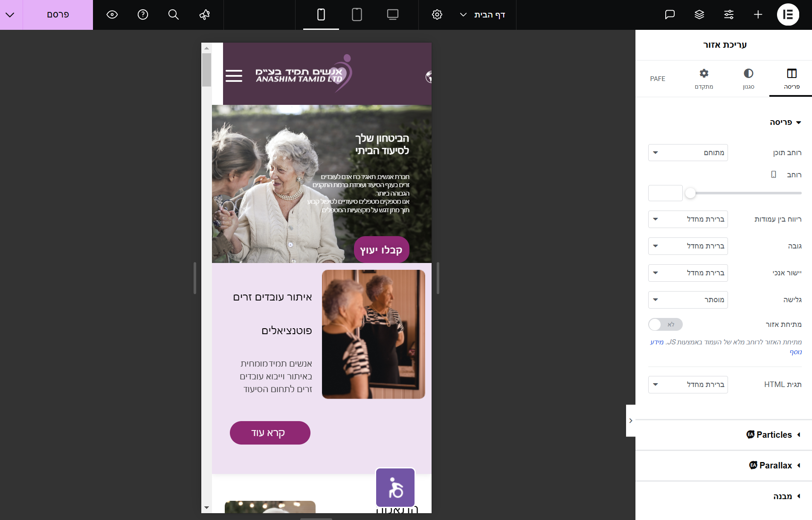Open site settings sliders icon
Screen dimensions: 812x520
pyautogui.click(x=729, y=14)
